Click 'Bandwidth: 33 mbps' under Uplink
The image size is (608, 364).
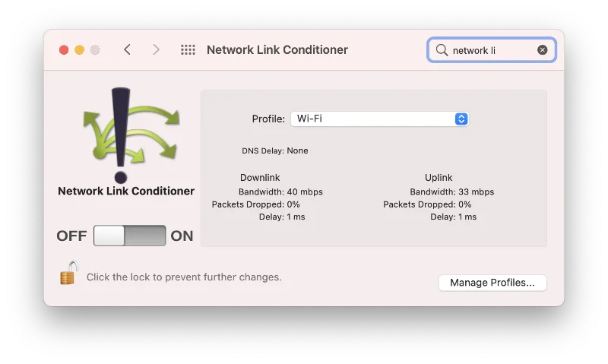point(452,192)
